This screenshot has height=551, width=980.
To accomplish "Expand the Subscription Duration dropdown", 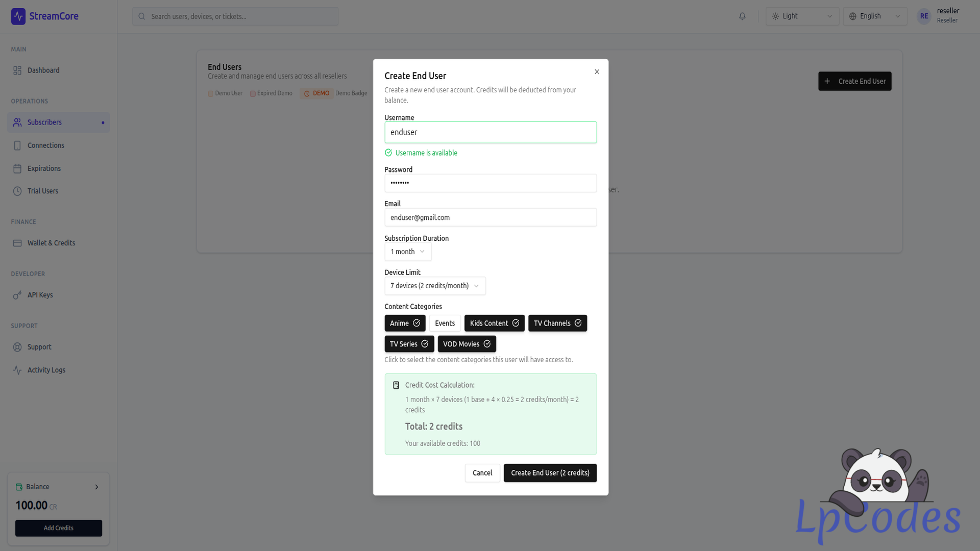I will [408, 252].
